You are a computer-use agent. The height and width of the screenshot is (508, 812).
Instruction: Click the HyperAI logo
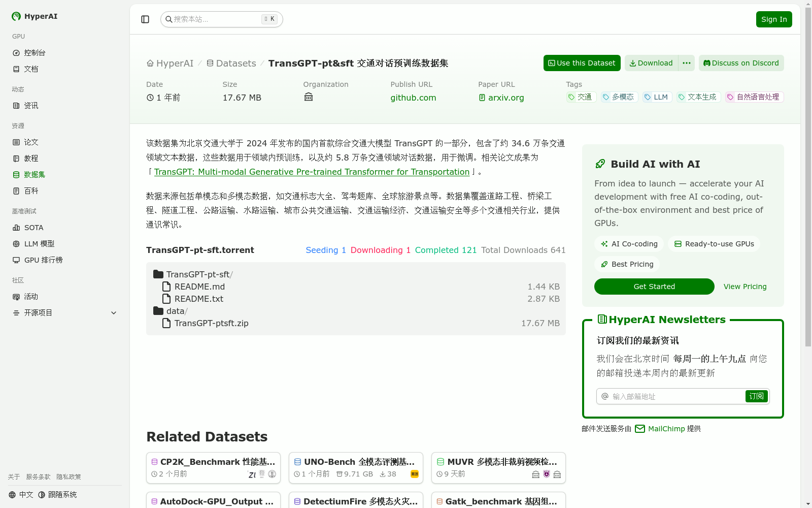tap(35, 16)
